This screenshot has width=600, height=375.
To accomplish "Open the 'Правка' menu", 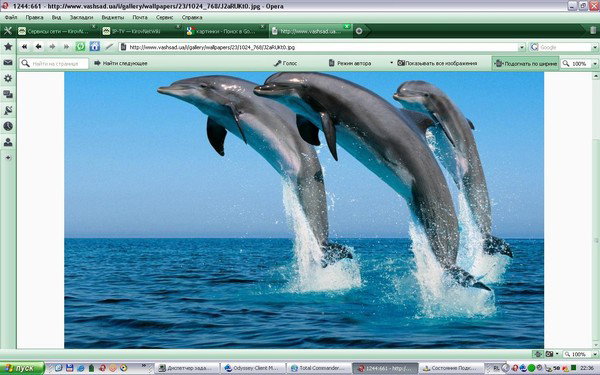I will pyautogui.click(x=34, y=17).
